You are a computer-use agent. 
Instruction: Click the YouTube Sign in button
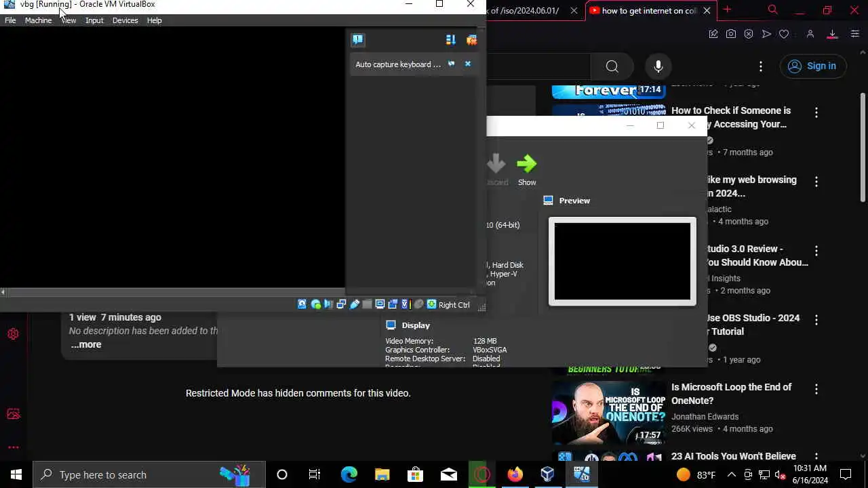812,66
